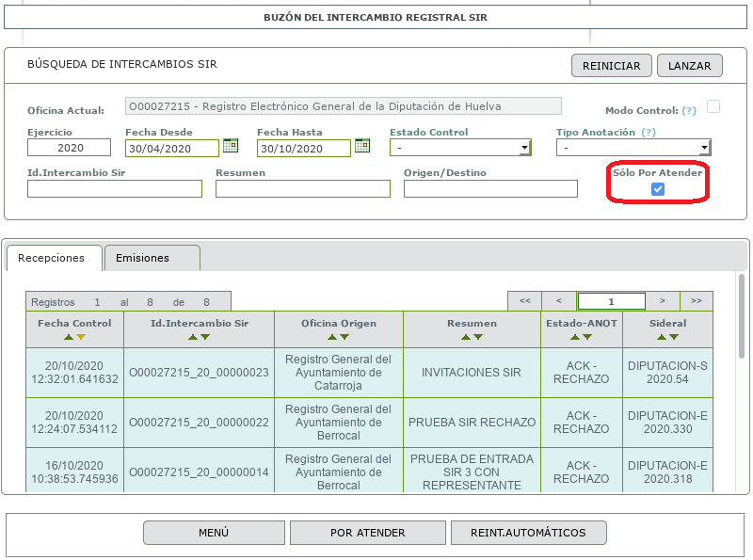The image size is (753, 560).
Task: Sort Fecha Control column descending
Action: point(81,337)
